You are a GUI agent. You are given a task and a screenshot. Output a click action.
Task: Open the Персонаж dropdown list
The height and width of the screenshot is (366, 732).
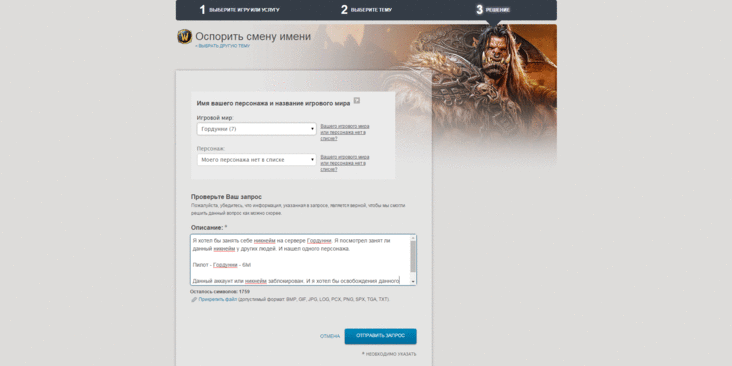(x=256, y=160)
